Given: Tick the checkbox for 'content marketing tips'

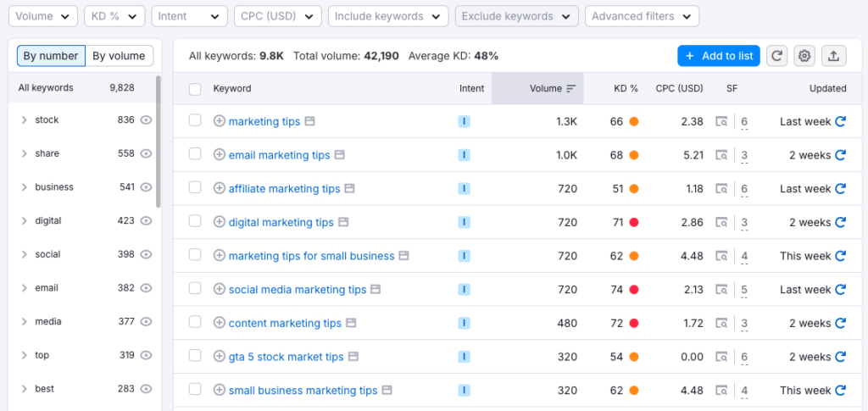Looking at the screenshot, I should point(195,323).
